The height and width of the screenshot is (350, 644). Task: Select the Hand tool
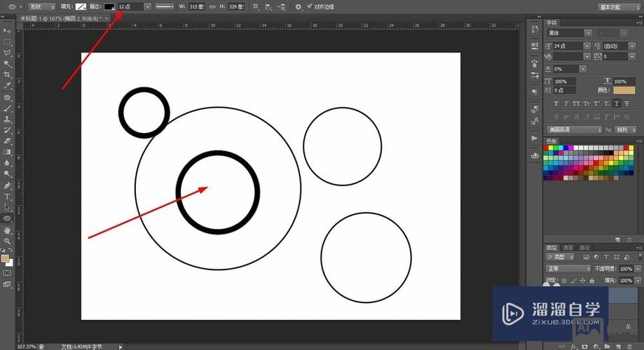point(8,230)
